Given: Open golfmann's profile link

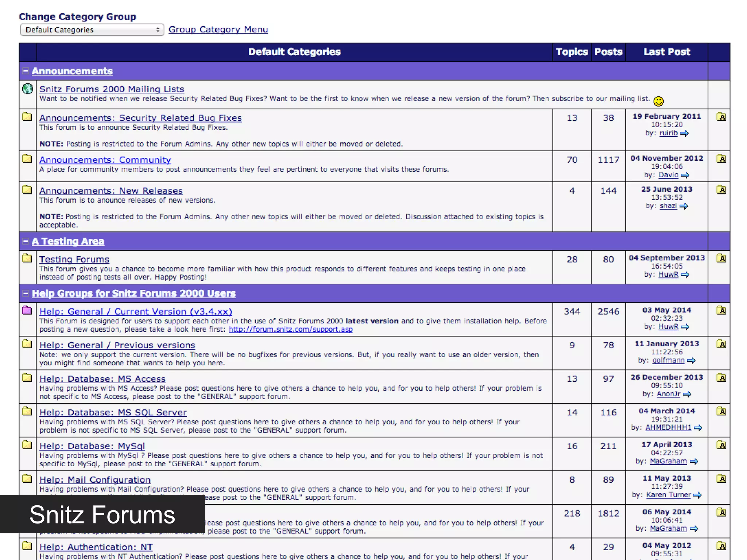Looking at the screenshot, I should pyautogui.click(x=668, y=360).
